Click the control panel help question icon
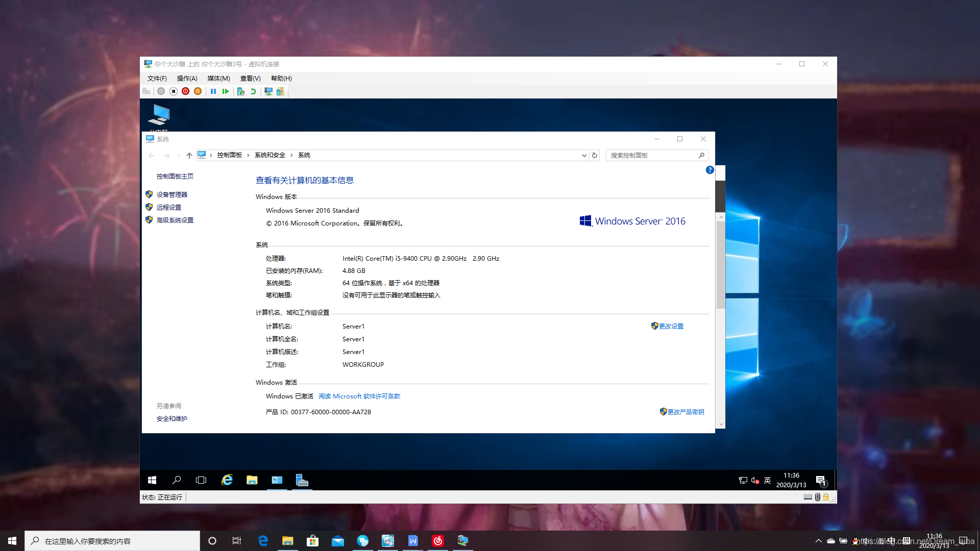980x551 pixels. coord(709,170)
